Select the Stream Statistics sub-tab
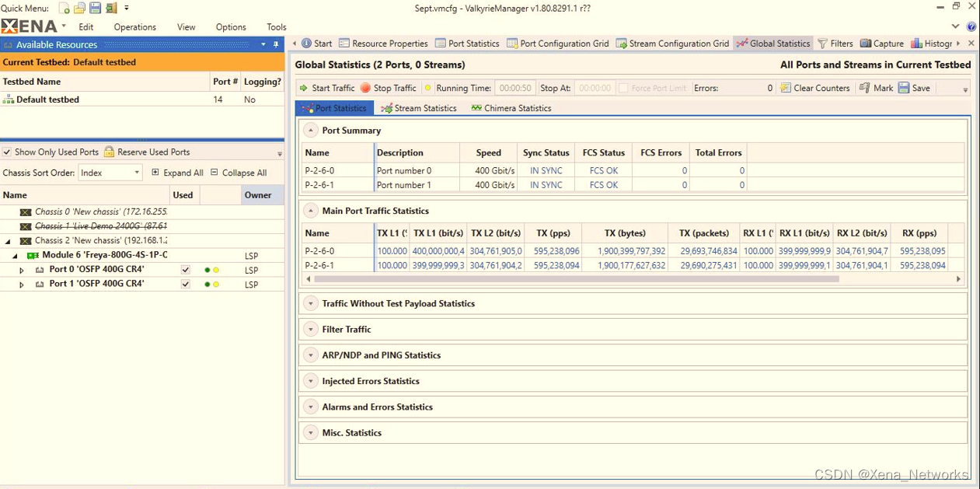Viewport: 980px width, 489px height. tap(419, 108)
